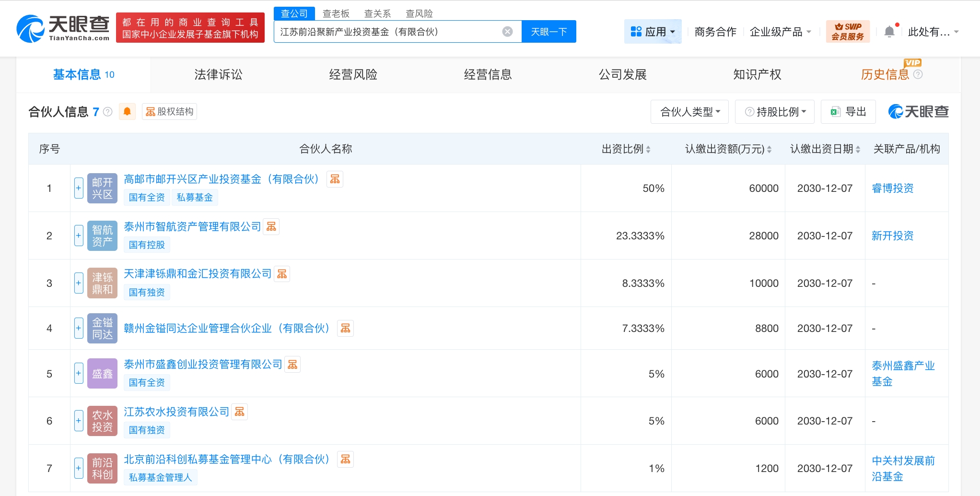Viewport: 980px width, 496px height.
Task: Switch to 经营信息 tab
Action: click(488, 74)
